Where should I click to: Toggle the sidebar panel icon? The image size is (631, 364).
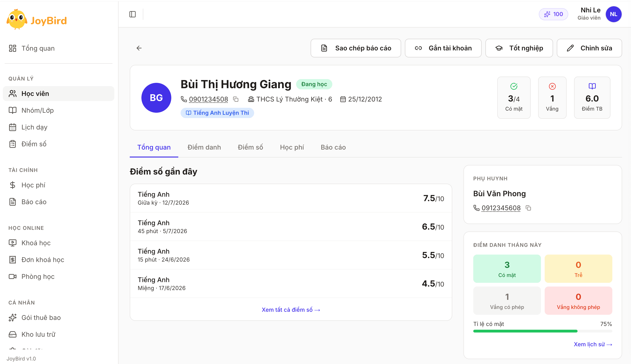[133, 14]
